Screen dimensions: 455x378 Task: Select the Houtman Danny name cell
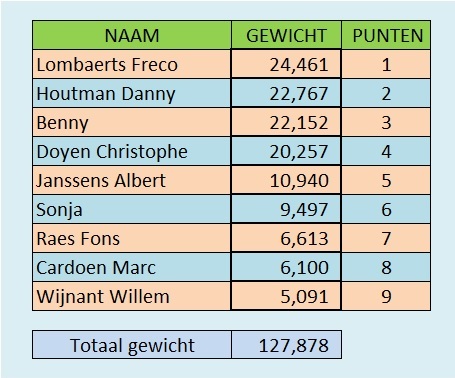coord(132,93)
